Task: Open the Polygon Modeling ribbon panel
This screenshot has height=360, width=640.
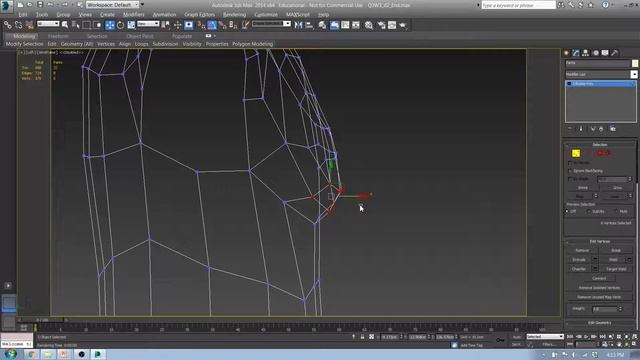Action: (x=253, y=44)
